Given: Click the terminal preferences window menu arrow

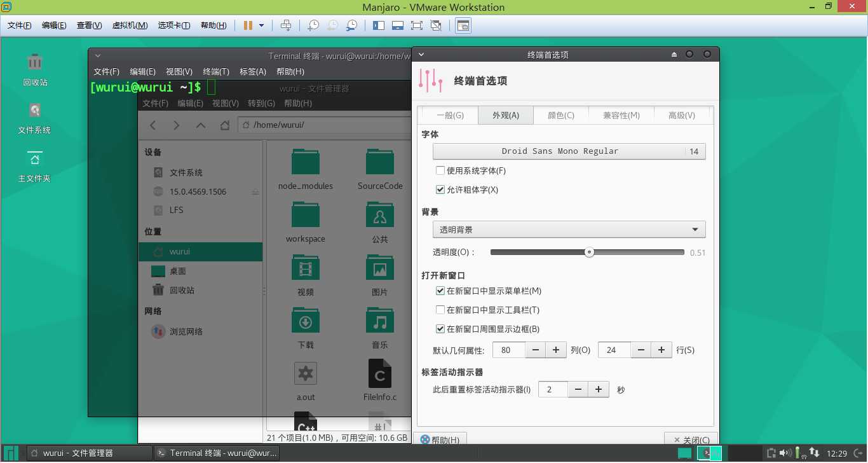Looking at the screenshot, I should pyautogui.click(x=421, y=55).
